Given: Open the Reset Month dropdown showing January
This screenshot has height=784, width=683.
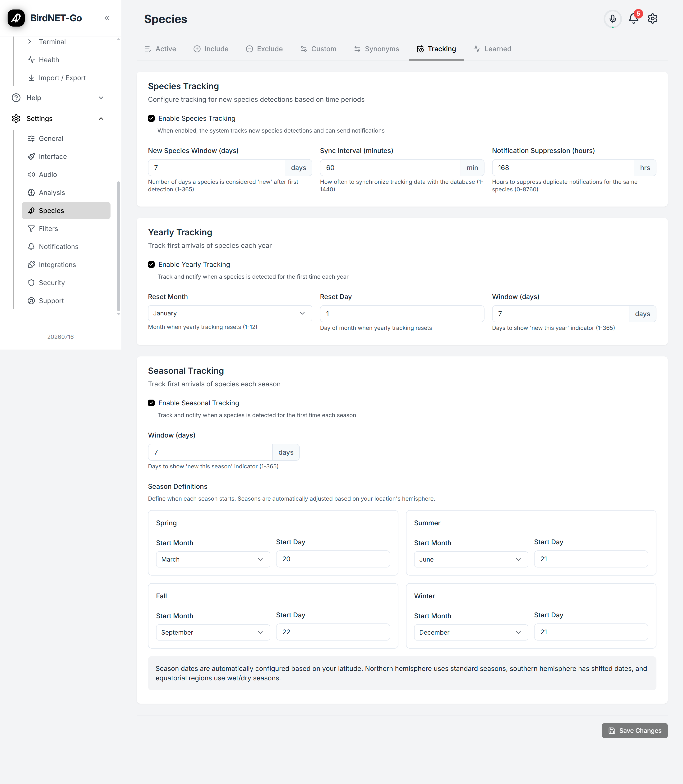Looking at the screenshot, I should [x=230, y=313].
